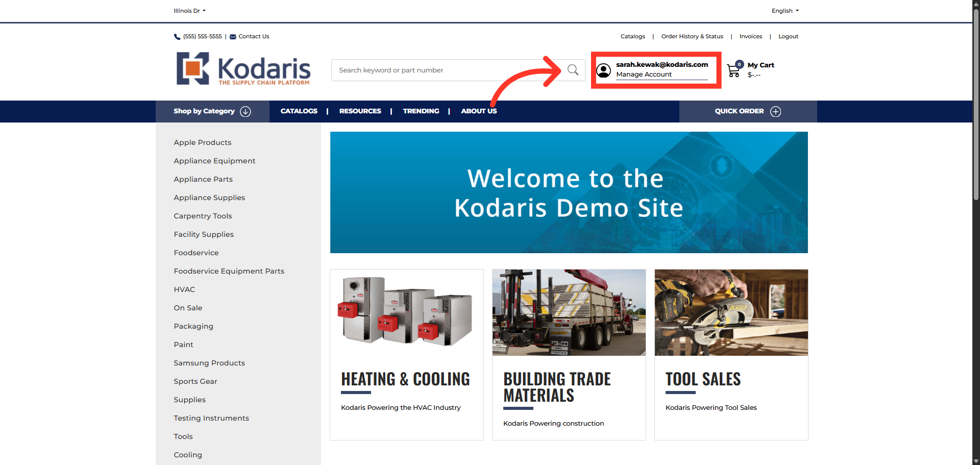The height and width of the screenshot is (465, 980).
Task: Open the TOOL SALES heading
Action: pyautogui.click(x=703, y=379)
